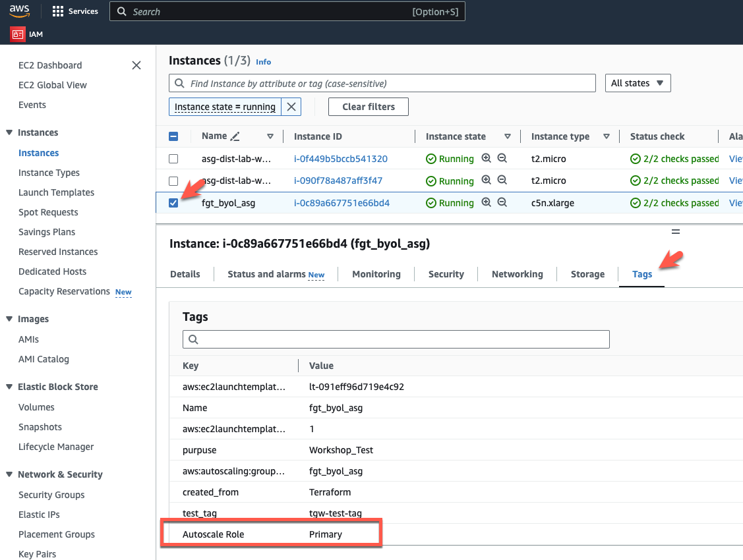Open the Storage tab
Viewport: 743px width, 560px height.
click(587, 274)
